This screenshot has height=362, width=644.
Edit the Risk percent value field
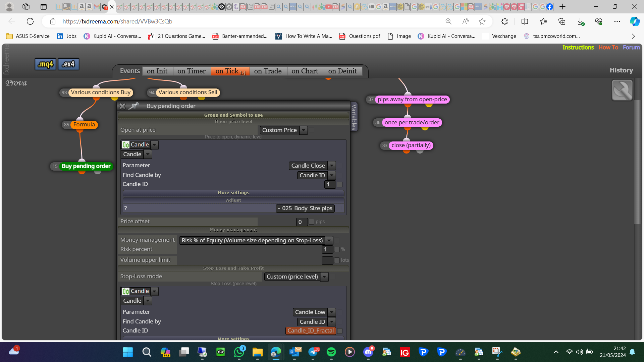pos(327,249)
